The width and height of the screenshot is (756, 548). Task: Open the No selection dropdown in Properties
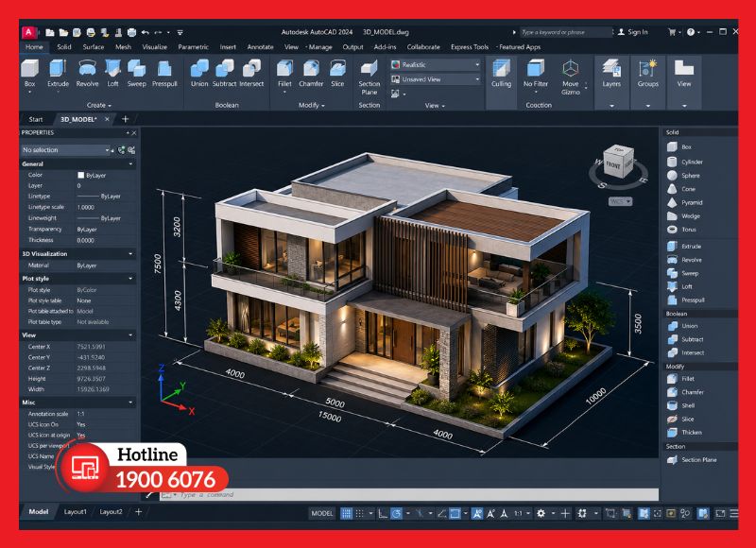pyautogui.click(x=65, y=150)
